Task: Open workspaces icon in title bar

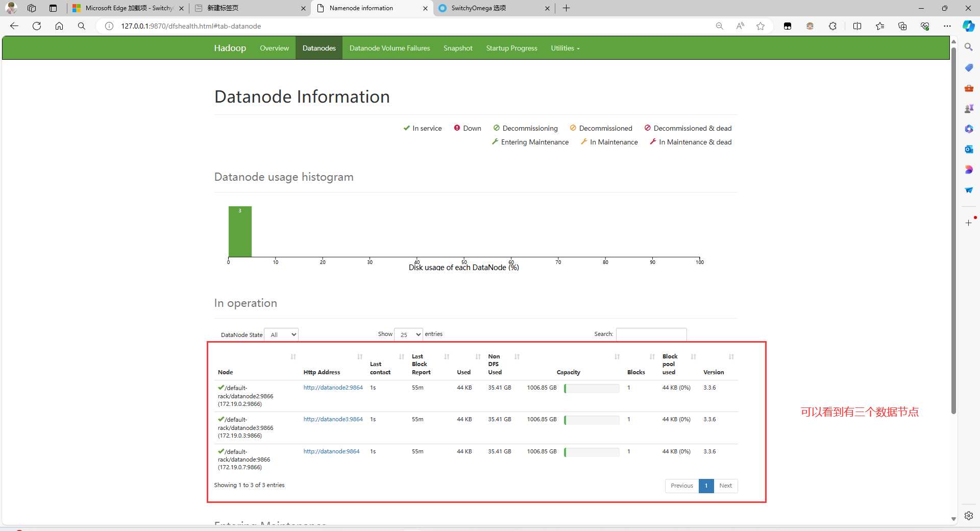Action: pos(32,8)
